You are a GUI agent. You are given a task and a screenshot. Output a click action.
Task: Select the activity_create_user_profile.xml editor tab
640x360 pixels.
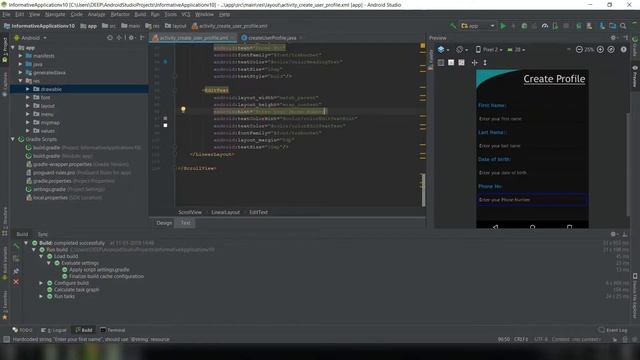coord(193,38)
